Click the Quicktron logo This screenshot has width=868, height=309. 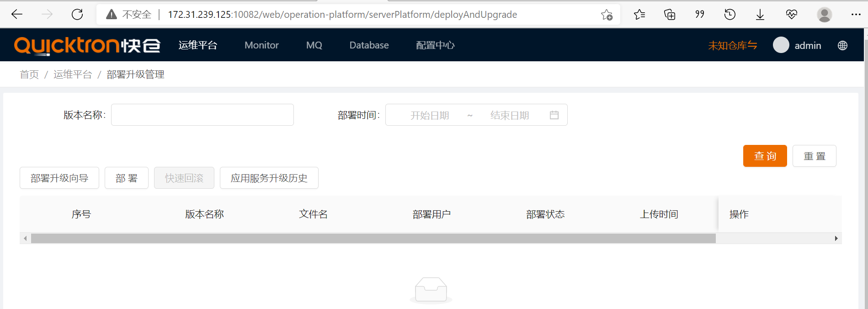[x=87, y=45]
